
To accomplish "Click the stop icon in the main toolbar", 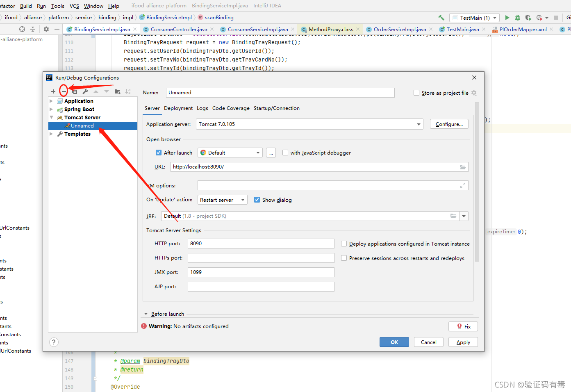I will point(556,18).
